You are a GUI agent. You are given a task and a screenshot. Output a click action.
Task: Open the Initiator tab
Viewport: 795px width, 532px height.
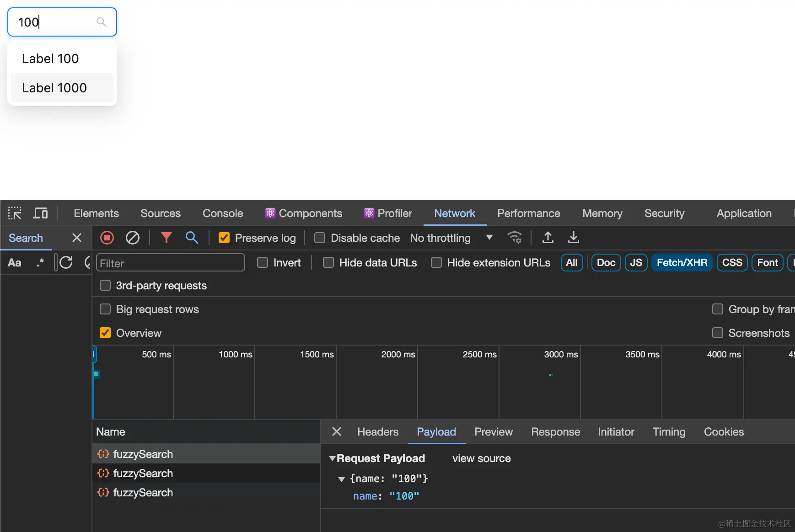coord(616,432)
